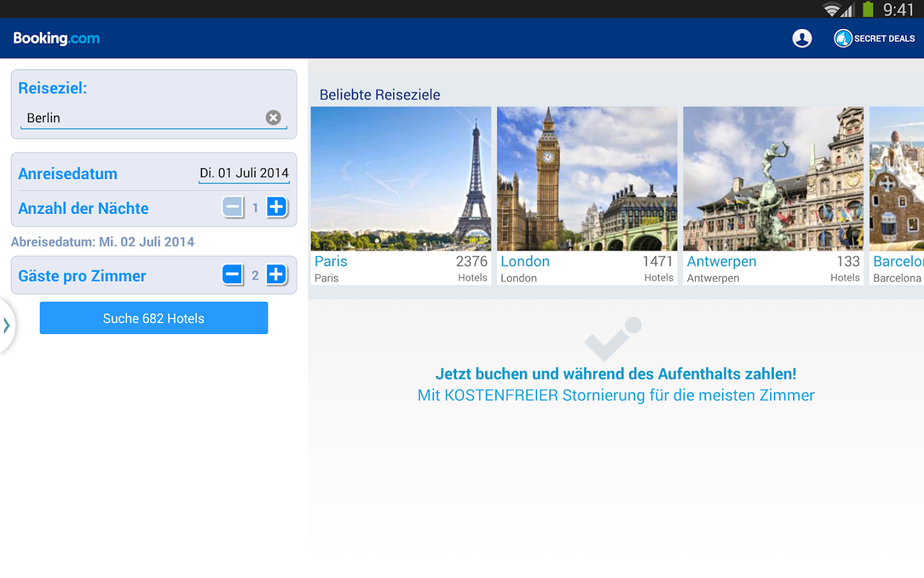Click the Booking.com logo
Screen dimensions: 924x578
pos(56,38)
